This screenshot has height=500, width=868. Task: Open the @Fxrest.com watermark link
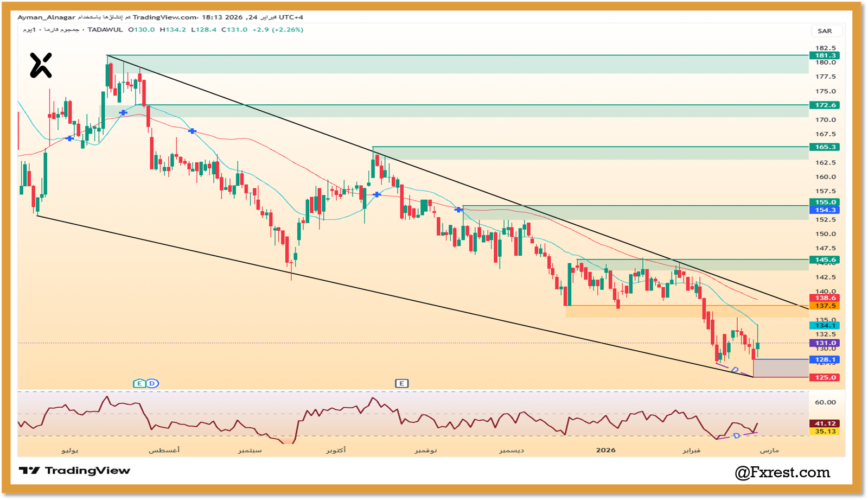782,472
